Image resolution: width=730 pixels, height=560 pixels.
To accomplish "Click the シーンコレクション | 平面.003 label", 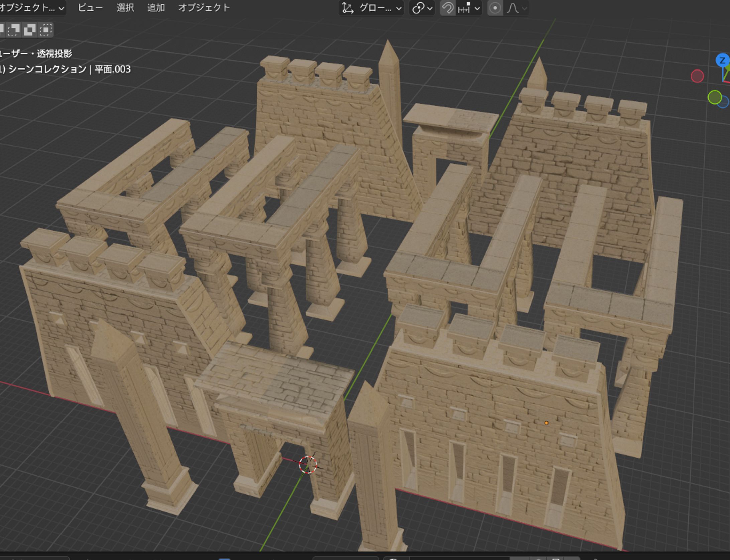I will click(70, 69).
